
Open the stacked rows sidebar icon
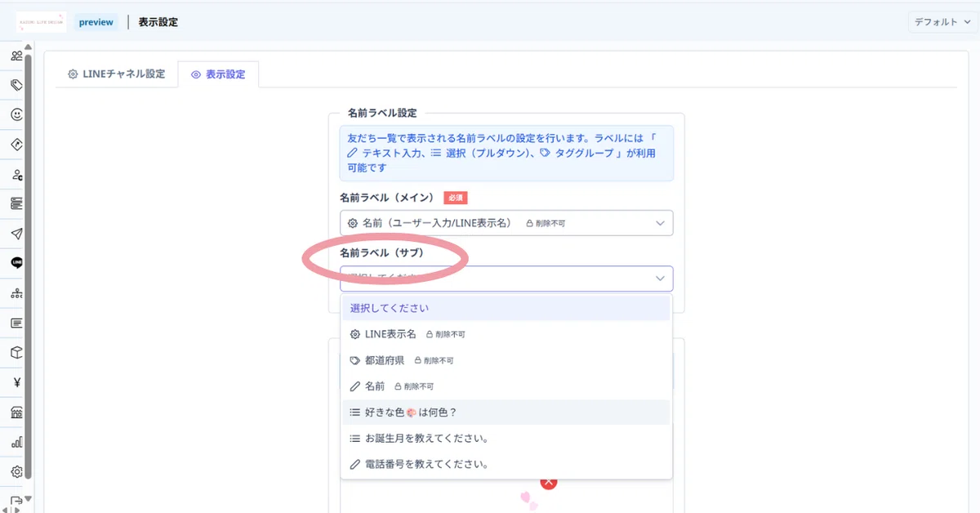tap(16, 203)
